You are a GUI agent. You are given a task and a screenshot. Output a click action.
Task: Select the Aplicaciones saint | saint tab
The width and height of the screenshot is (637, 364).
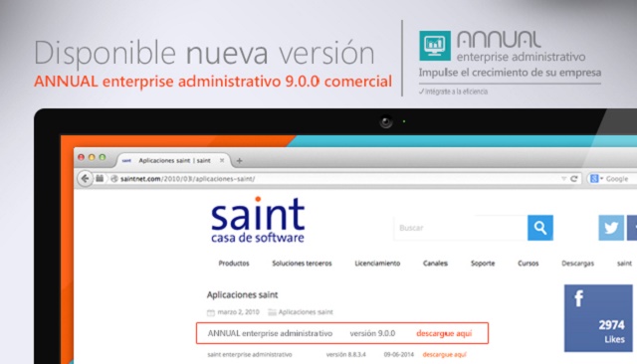click(x=174, y=160)
